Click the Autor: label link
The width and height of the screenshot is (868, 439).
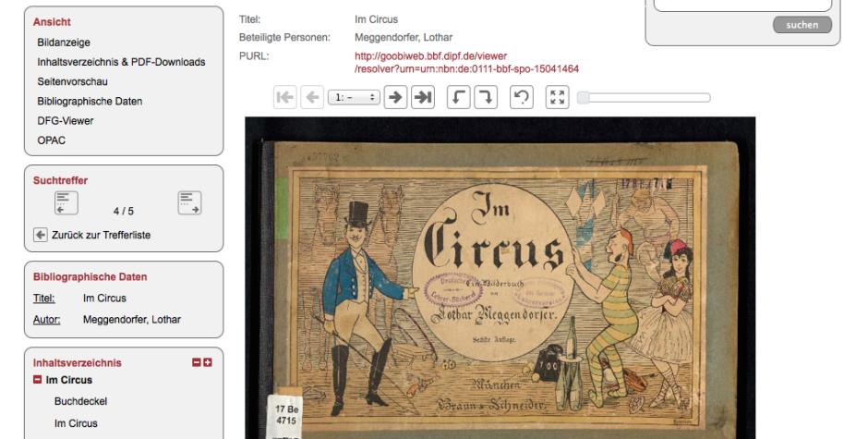click(46, 320)
